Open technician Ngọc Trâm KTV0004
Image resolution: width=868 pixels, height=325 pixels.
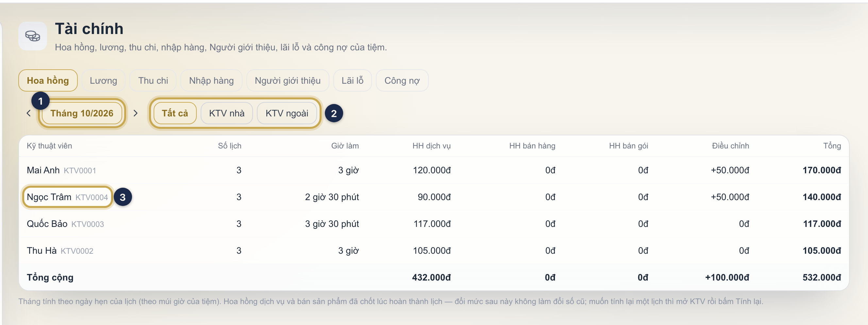coord(67,197)
